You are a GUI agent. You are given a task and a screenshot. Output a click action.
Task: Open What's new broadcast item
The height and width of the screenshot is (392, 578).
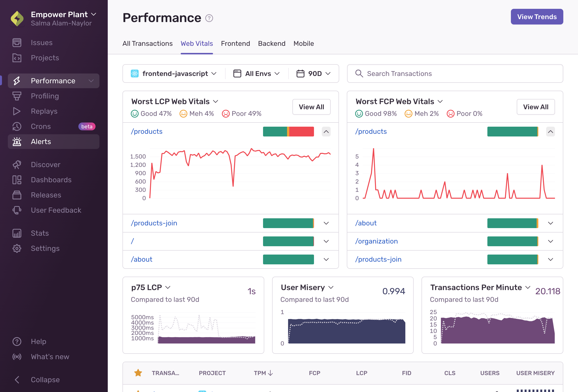point(53,357)
